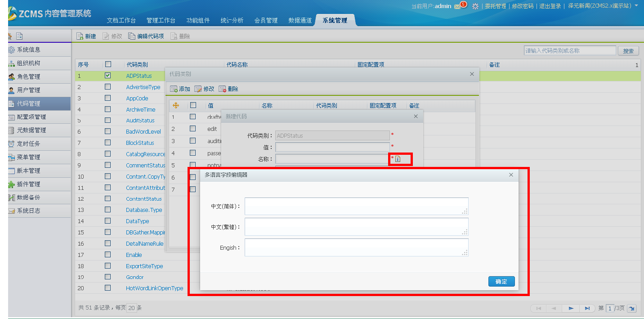
Task: Click the 搜索 search button
Action: 628,51
